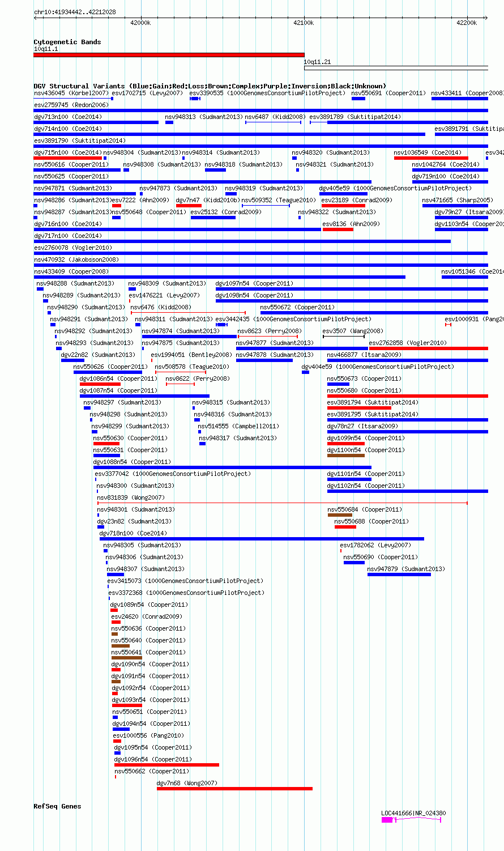Viewport: 504px width, 851px height.
Task: Click nsv471665 (Sharp2005) label
Action: (458, 200)
